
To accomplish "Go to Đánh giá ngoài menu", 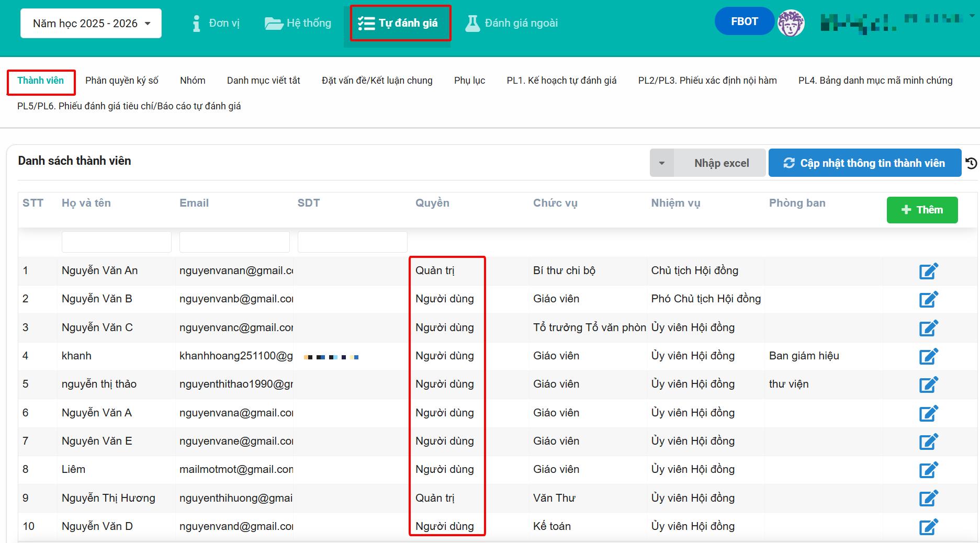I will coord(512,23).
